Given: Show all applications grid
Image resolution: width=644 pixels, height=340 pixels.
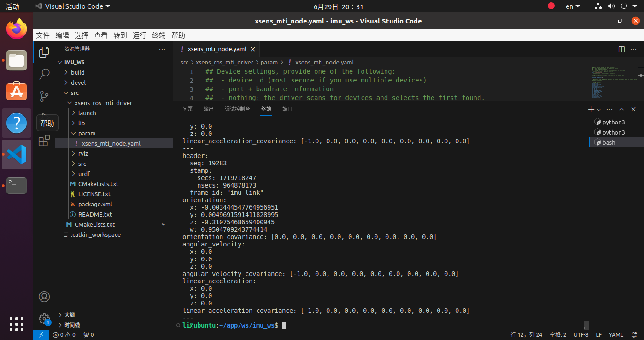Looking at the screenshot, I should 17,324.
